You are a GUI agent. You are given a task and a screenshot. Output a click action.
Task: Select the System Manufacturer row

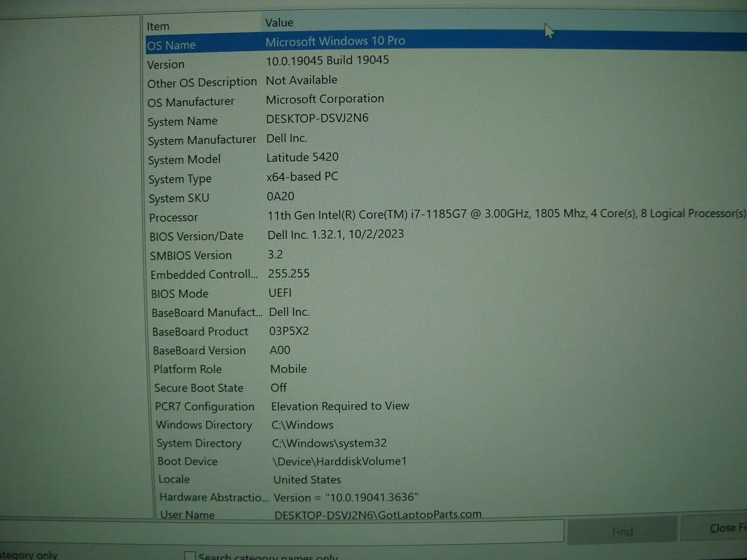446,139
